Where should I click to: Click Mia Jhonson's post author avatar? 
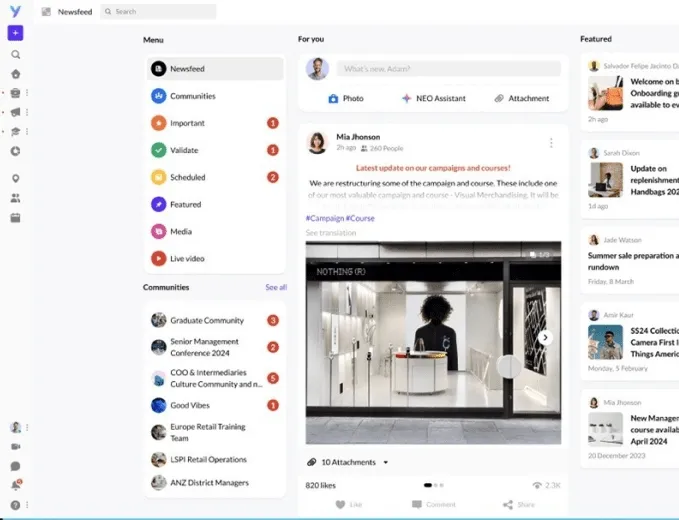(317, 142)
